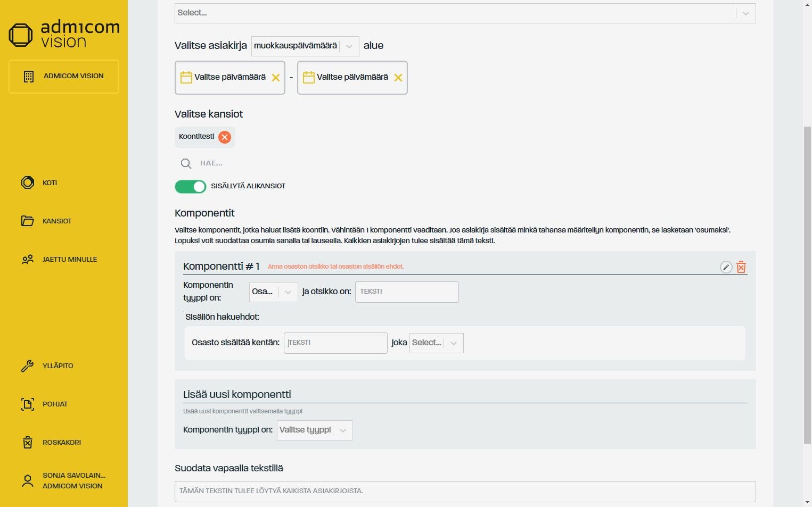Open the first date picker calendar icon
Screen dimensions: 812x507
[186, 78]
